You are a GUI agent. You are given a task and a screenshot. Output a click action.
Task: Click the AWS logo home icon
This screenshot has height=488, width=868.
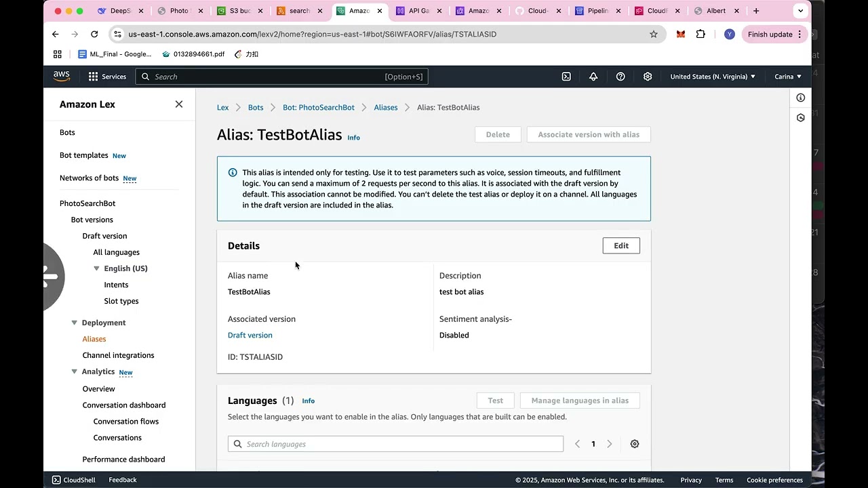(62, 77)
